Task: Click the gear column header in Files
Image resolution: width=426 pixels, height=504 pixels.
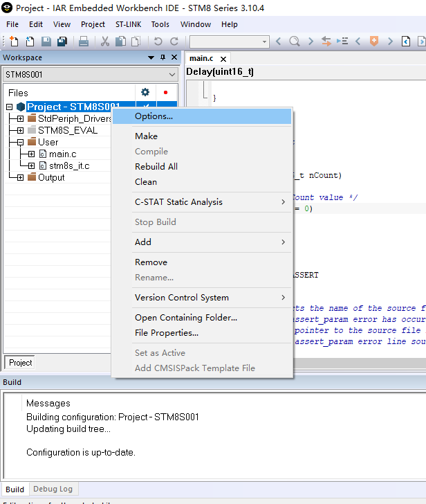Action: coord(145,92)
